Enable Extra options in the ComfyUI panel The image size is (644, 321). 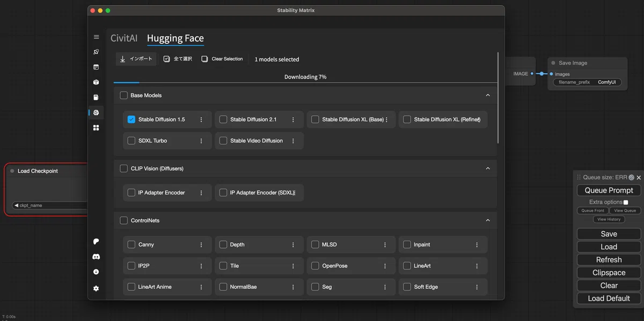tap(626, 203)
